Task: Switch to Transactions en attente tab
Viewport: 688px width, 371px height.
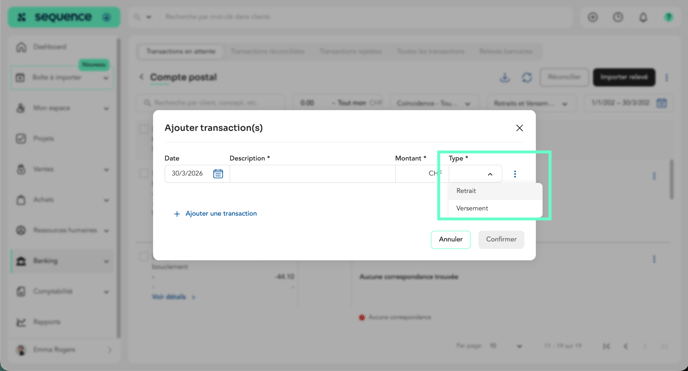Action: click(x=181, y=51)
